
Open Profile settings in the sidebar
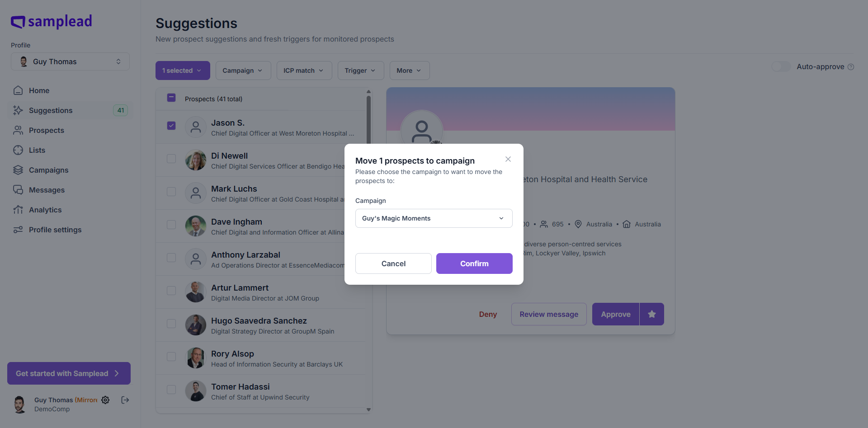[55, 230]
